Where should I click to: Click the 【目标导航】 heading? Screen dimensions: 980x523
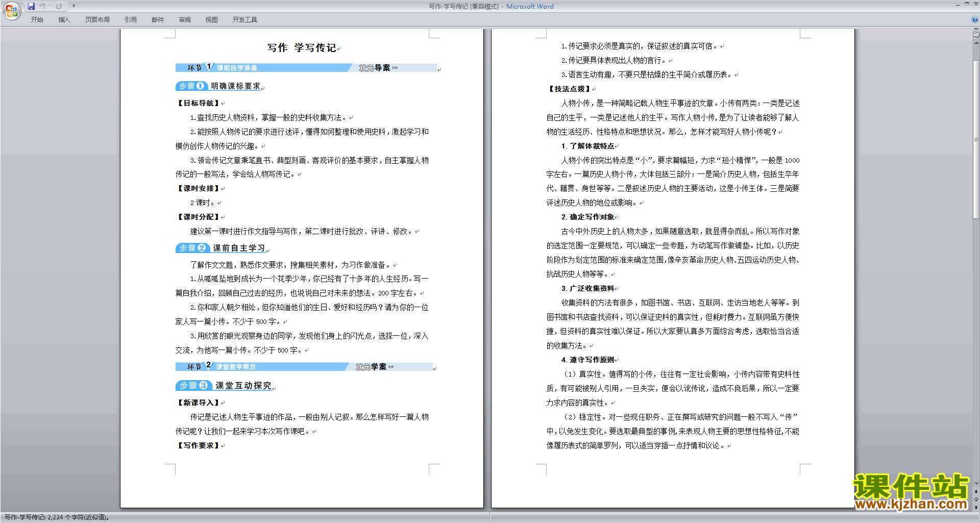[x=199, y=103]
